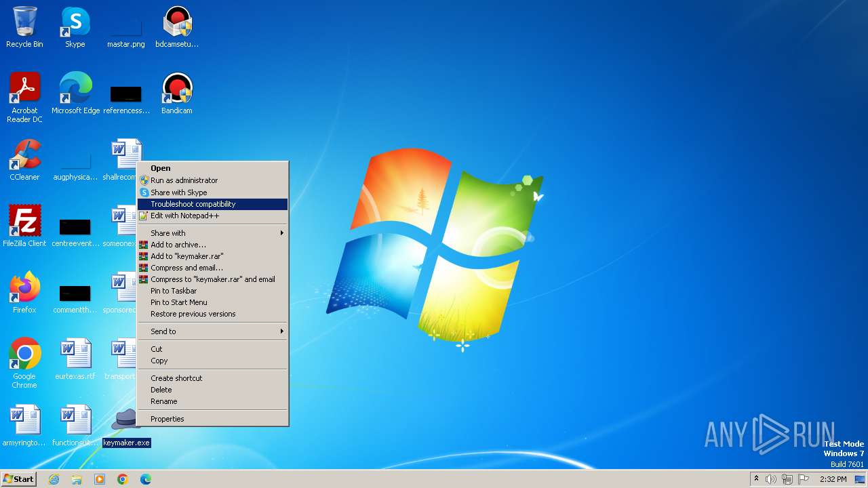The width and height of the screenshot is (868, 488).
Task: Open the Action Center flag icon
Action: (804, 479)
